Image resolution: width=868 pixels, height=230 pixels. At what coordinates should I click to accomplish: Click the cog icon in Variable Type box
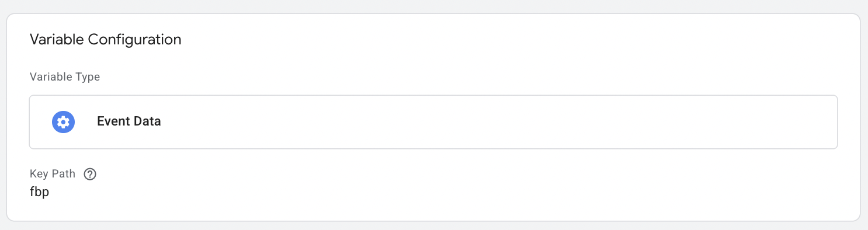(63, 122)
